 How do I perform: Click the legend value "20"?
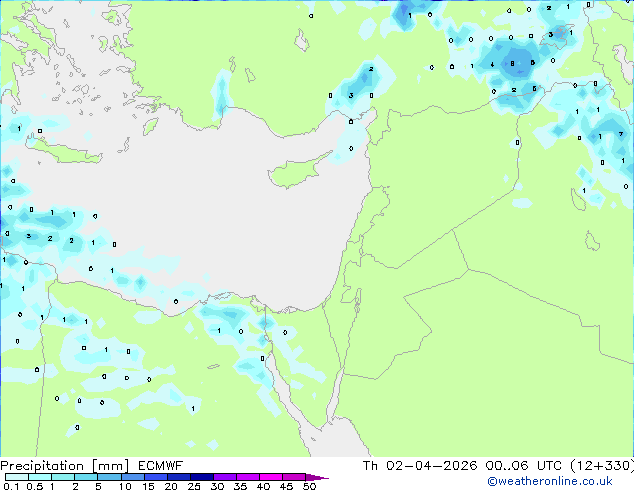click(x=171, y=486)
